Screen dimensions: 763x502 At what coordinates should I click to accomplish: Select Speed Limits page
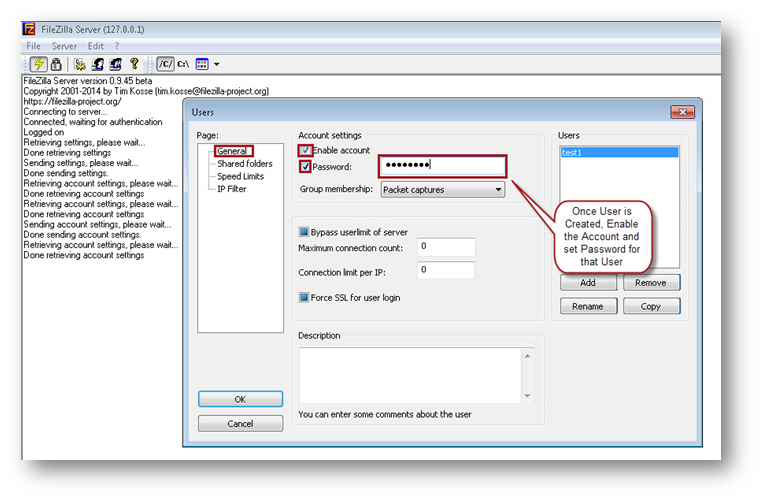pos(240,176)
